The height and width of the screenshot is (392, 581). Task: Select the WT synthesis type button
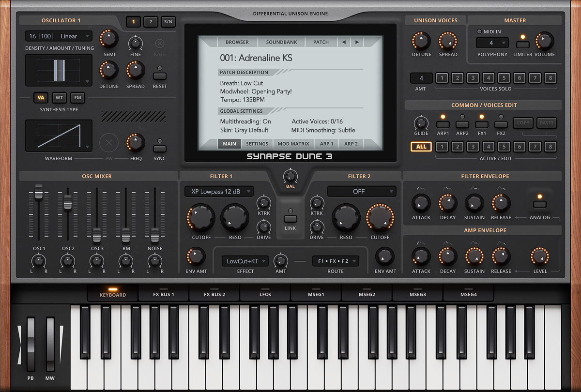click(x=59, y=98)
